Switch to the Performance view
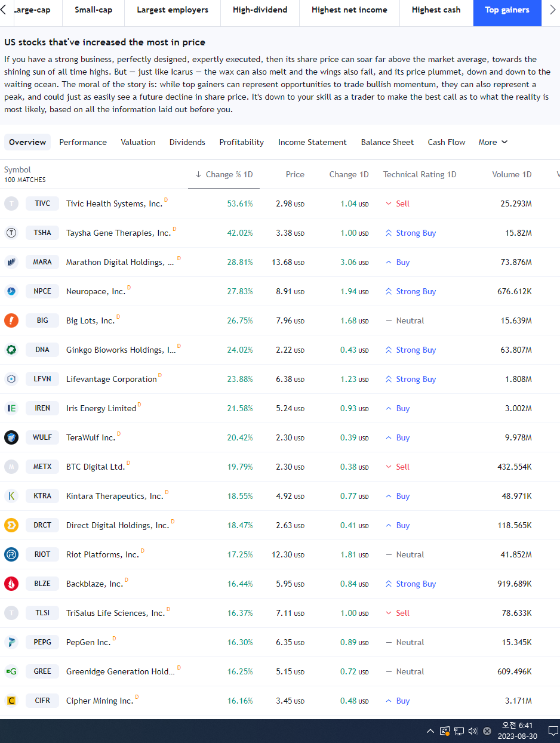The width and height of the screenshot is (560, 743). point(83,142)
